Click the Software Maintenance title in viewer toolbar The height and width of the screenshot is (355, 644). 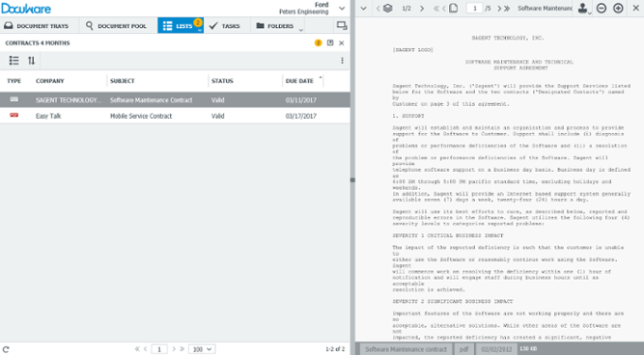[x=545, y=9]
